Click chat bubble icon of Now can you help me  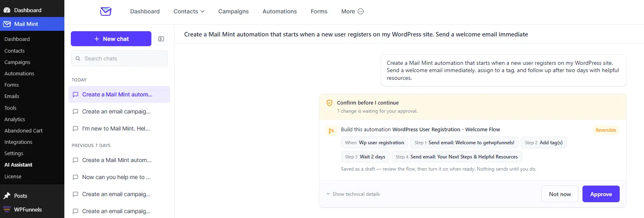click(75, 177)
